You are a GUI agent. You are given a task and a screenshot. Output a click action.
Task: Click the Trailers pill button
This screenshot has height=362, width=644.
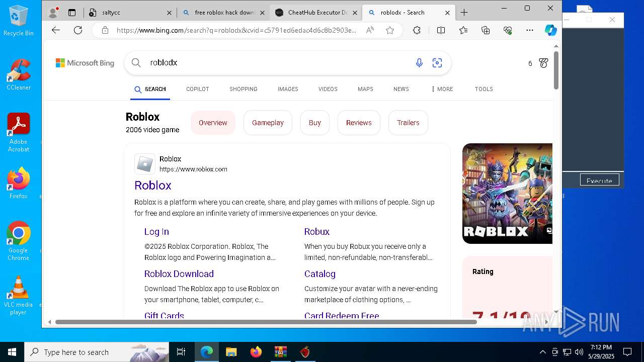click(x=408, y=123)
